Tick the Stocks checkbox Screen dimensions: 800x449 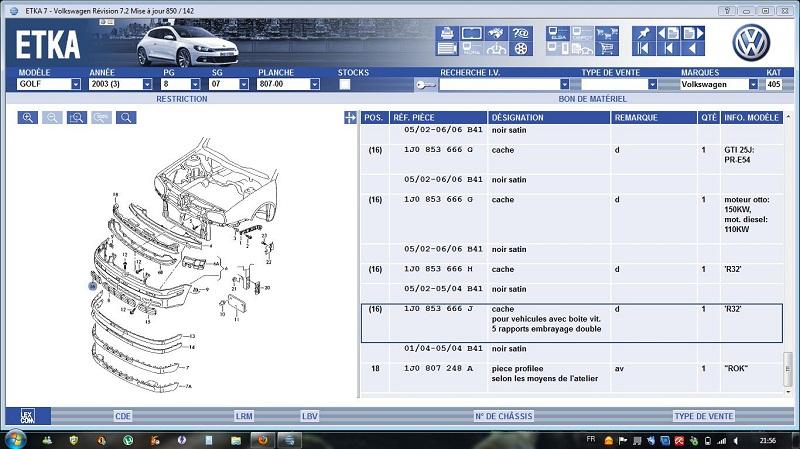pos(345,84)
